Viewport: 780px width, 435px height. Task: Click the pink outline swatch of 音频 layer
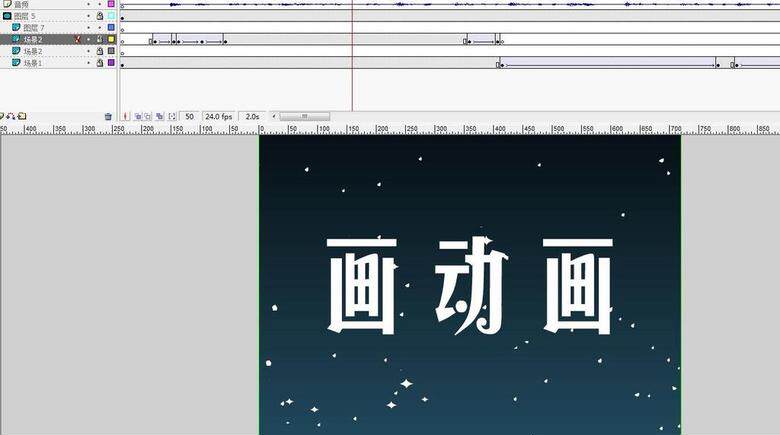(x=111, y=4)
